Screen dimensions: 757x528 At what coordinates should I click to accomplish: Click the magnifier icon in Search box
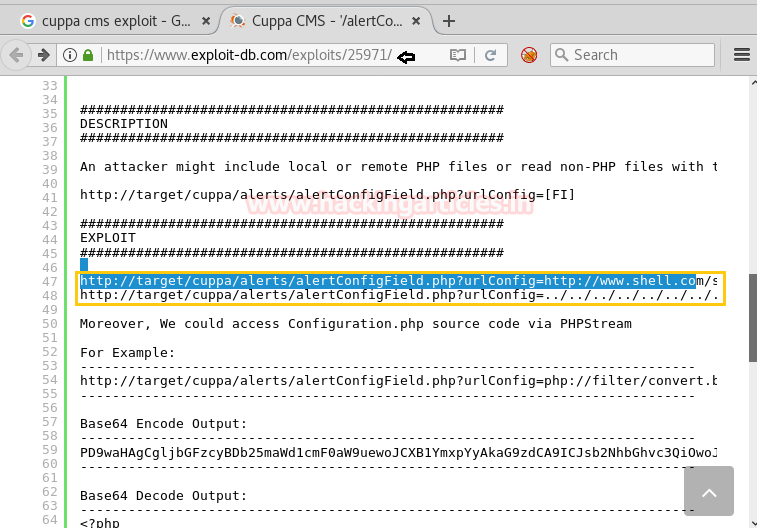click(x=561, y=55)
